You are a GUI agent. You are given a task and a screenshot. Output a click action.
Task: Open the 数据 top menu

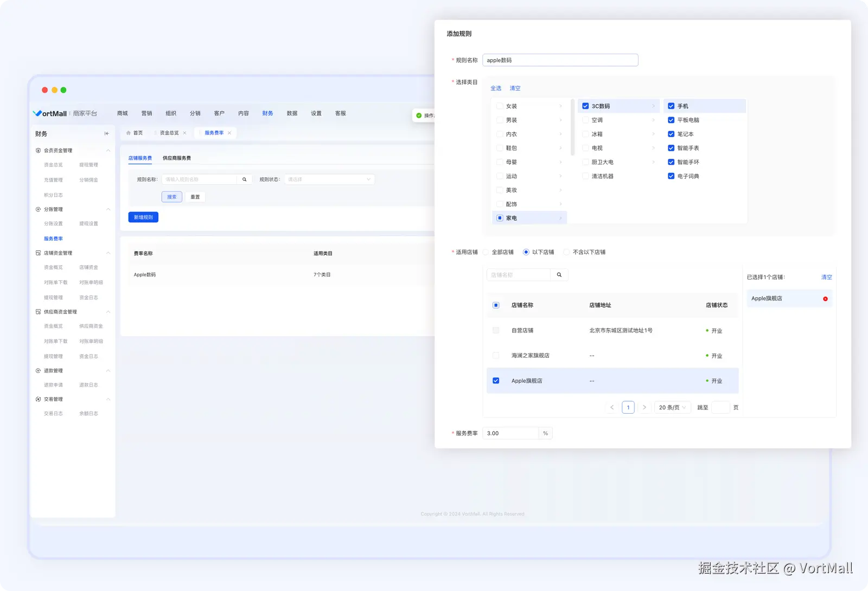coord(292,113)
